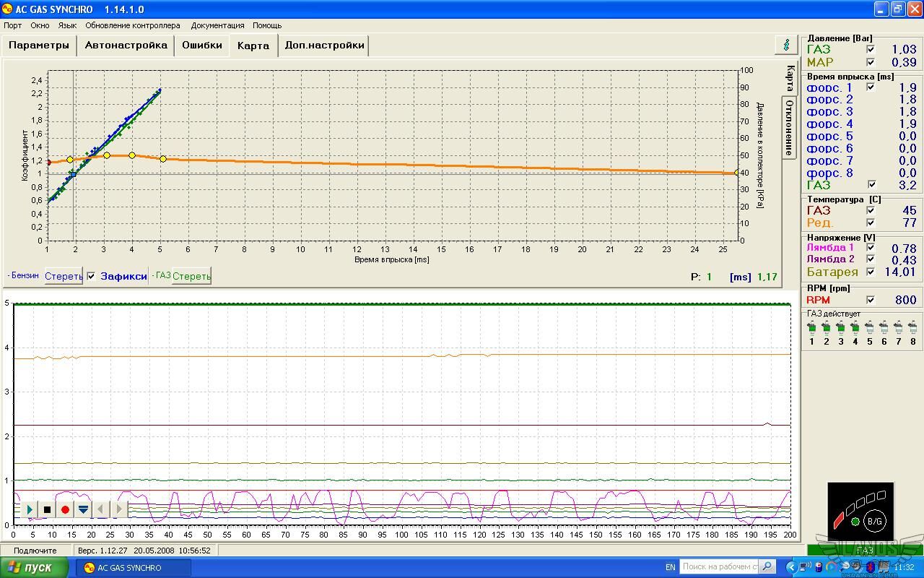
Task: Toggle the форс. 1 injection time checkbox
Action: tap(871, 87)
